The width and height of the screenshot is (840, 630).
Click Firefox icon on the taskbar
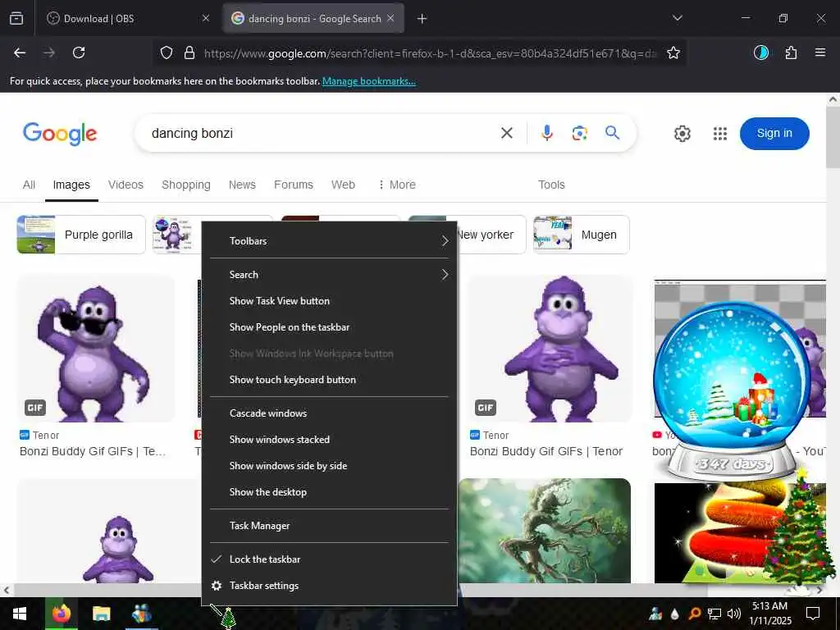click(61, 614)
